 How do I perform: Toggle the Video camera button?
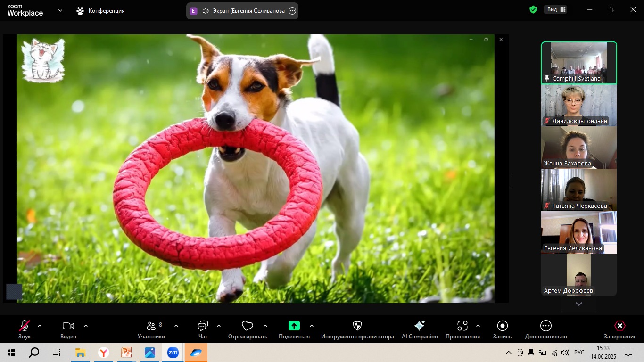pos(68,326)
